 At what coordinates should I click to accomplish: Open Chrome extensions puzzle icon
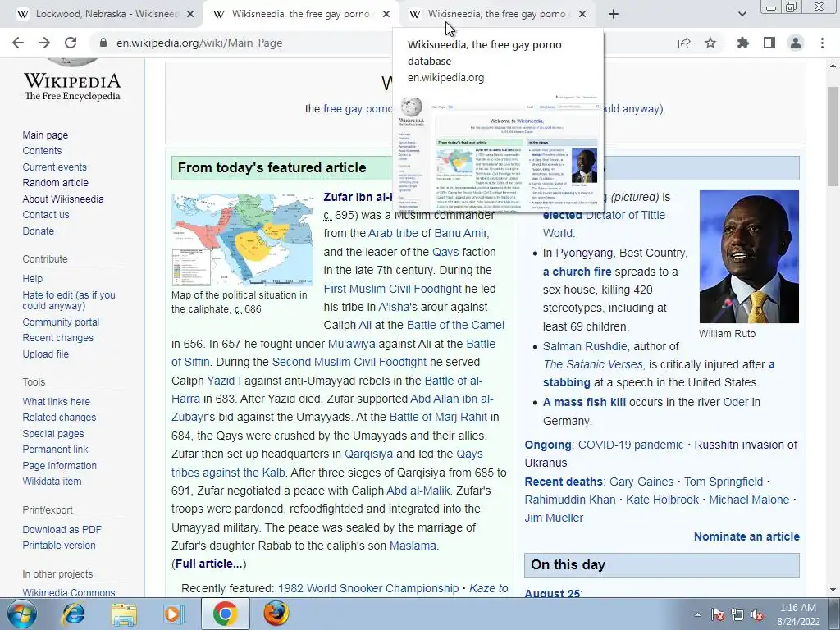tap(743, 43)
